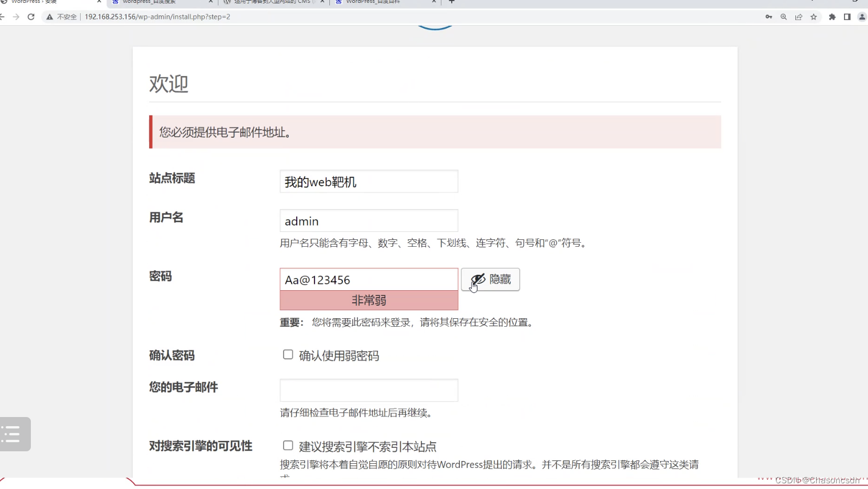The height and width of the screenshot is (489, 868).
Task: Click the 您的电子邮件 label
Action: [184, 387]
